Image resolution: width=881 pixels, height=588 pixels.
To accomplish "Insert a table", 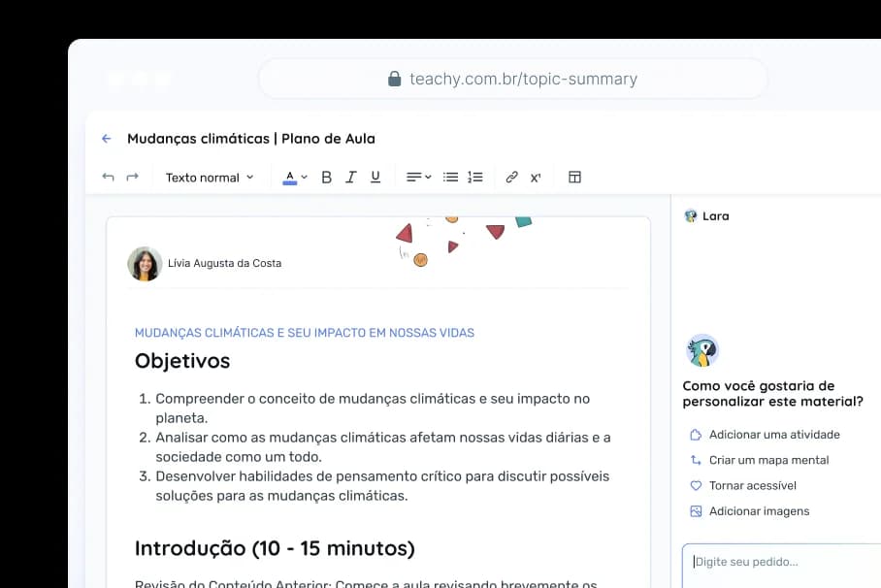I will [574, 177].
